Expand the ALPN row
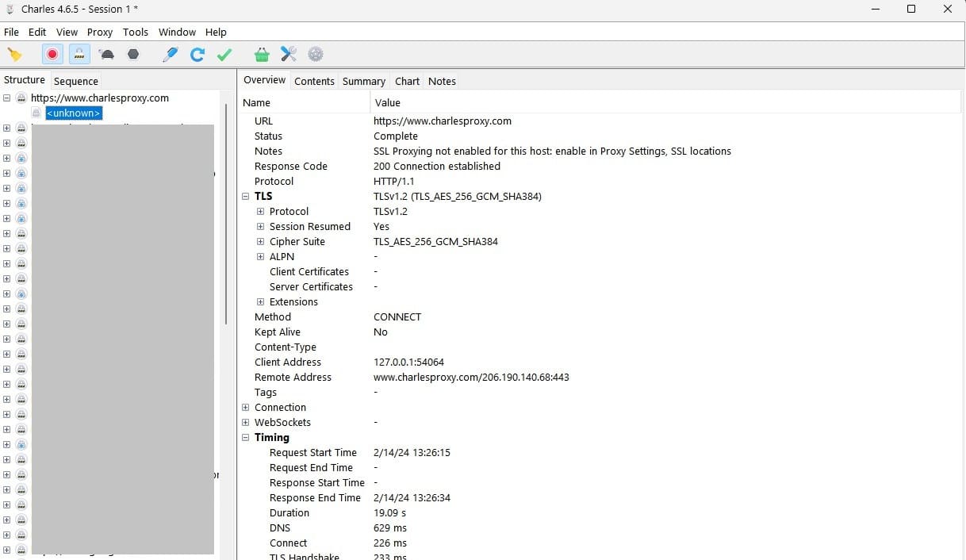 260,257
